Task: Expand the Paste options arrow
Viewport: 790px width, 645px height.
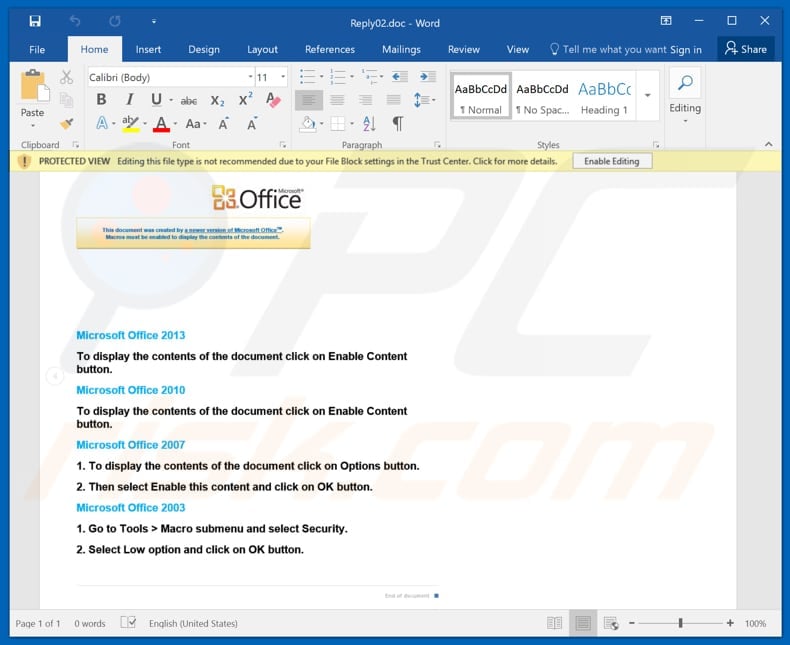Action: pos(33,125)
